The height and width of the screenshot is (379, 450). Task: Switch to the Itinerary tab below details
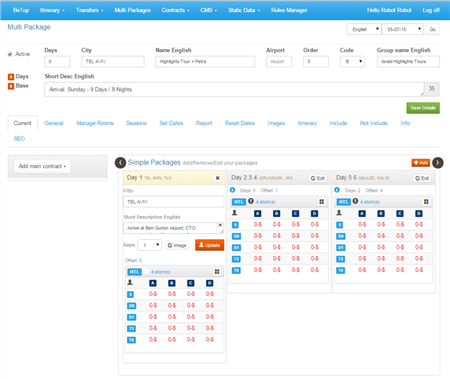pos(307,123)
